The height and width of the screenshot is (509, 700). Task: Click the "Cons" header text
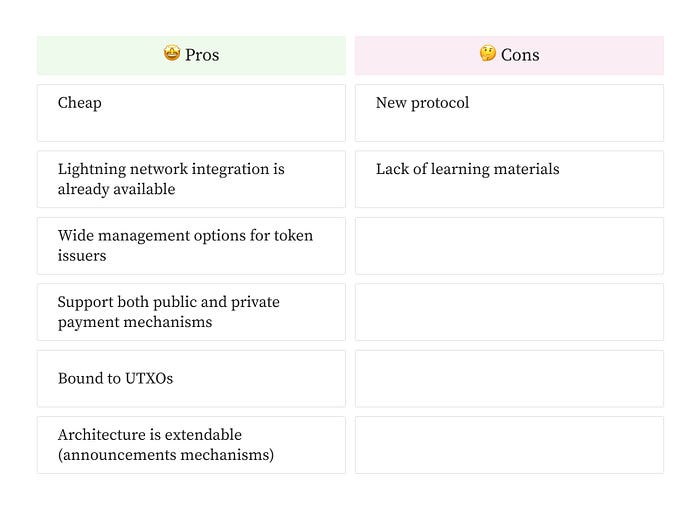tap(520, 55)
